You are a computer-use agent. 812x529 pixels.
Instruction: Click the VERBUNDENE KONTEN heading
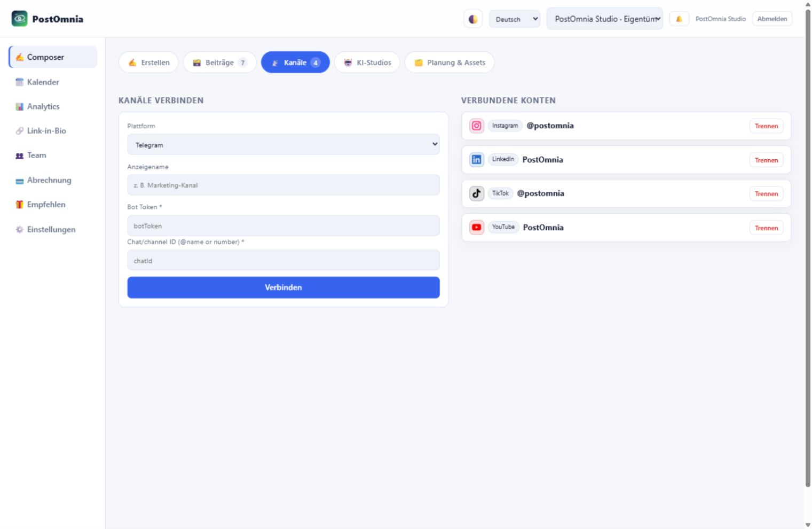pos(508,100)
